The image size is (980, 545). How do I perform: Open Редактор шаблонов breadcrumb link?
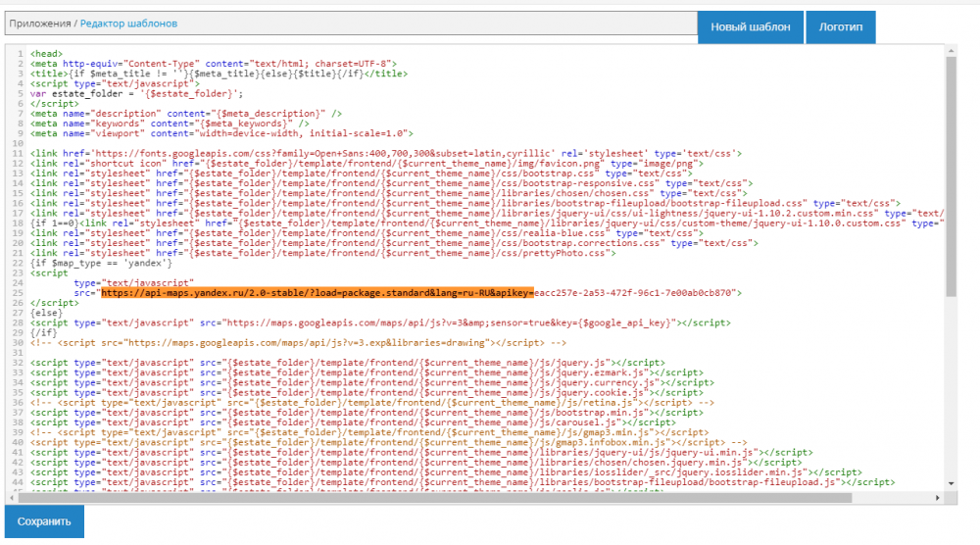point(128,24)
